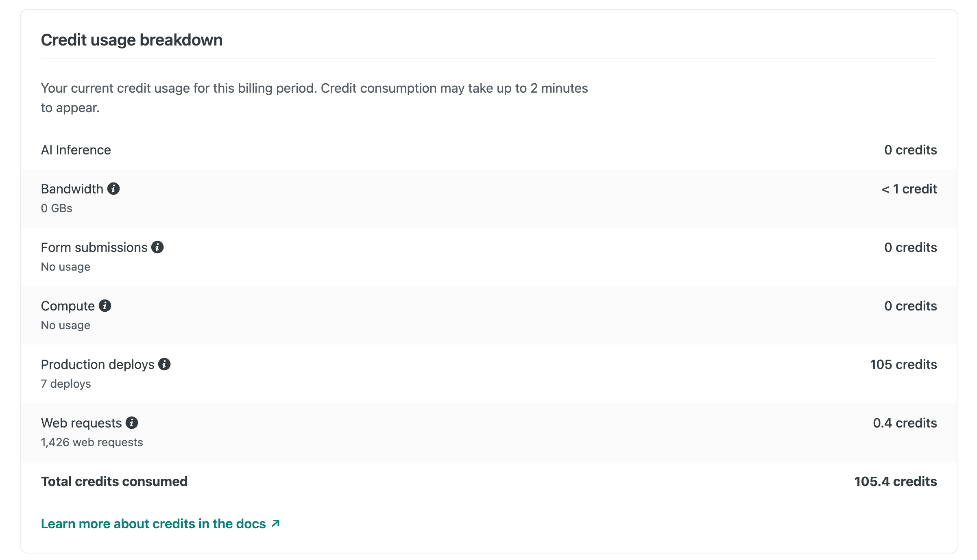Click the external arrow beside the docs link
The height and width of the screenshot is (560, 977).
[x=276, y=523]
